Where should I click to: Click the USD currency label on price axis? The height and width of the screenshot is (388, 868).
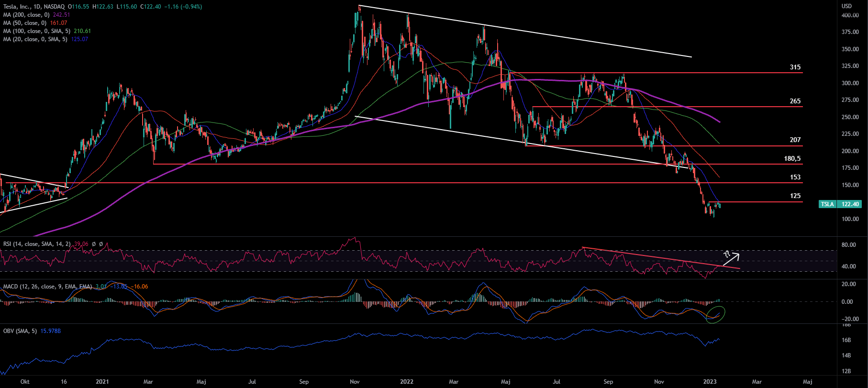[x=846, y=6]
